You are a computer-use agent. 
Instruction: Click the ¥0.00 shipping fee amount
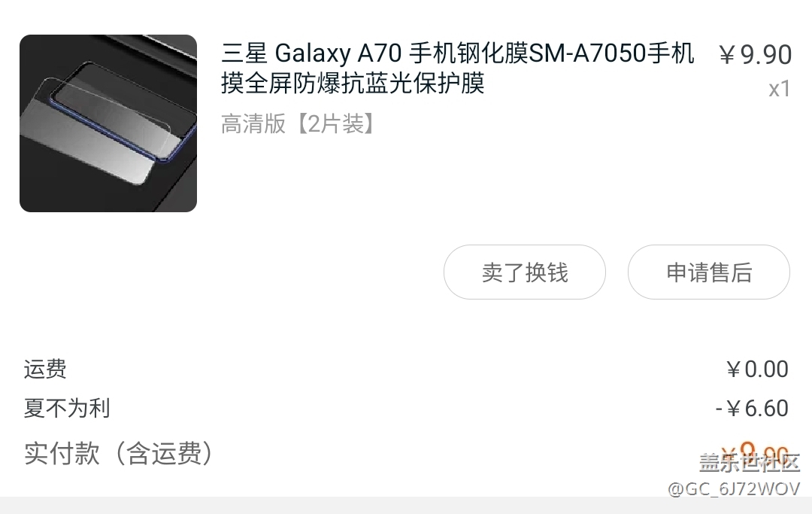coord(757,370)
